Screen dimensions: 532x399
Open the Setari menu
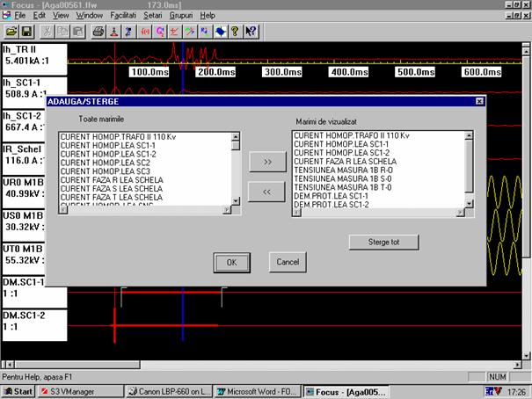click(x=153, y=16)
